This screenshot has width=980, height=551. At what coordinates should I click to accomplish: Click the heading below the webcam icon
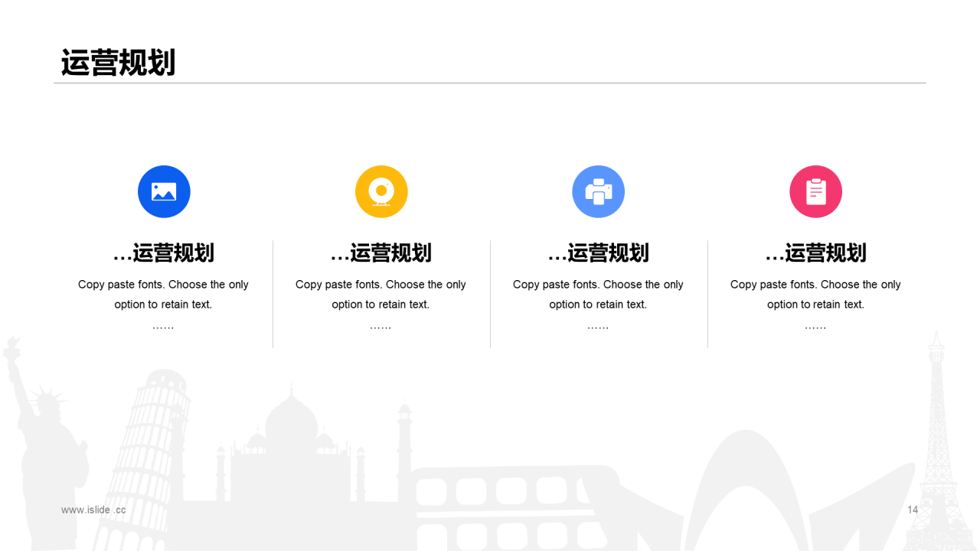(x=381, y=253)
